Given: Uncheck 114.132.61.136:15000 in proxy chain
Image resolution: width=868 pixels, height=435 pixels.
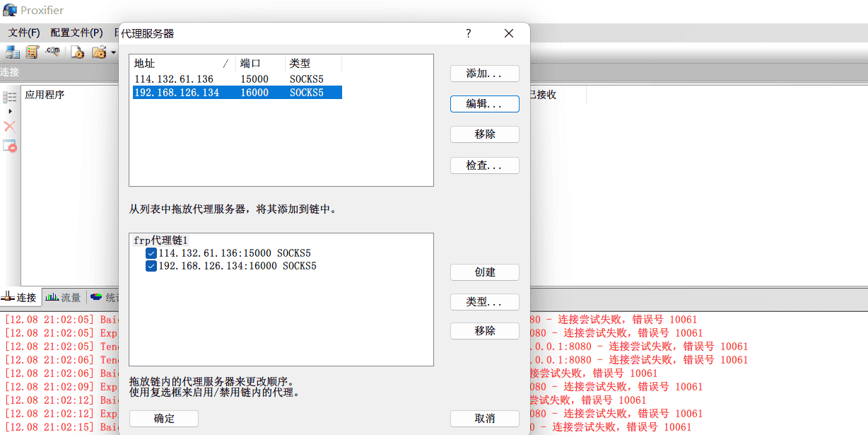Looking at the screenshot, I should (151, 253).
